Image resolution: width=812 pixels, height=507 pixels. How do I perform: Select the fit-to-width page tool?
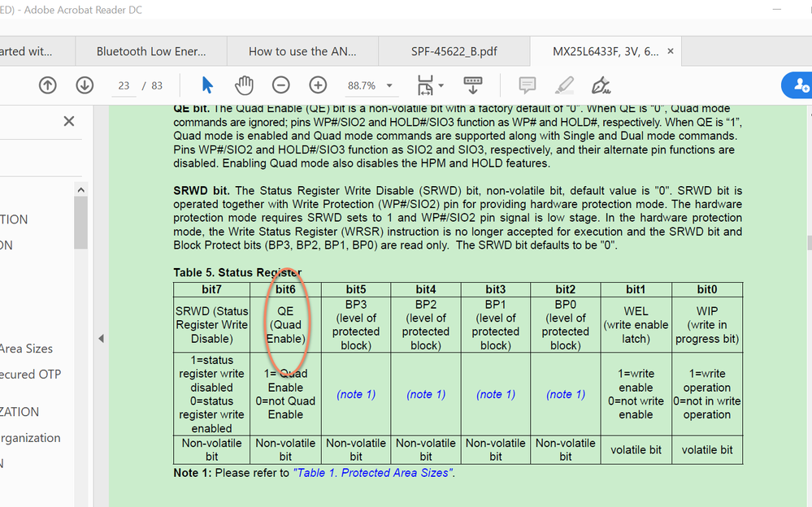(x=425, y=85)
